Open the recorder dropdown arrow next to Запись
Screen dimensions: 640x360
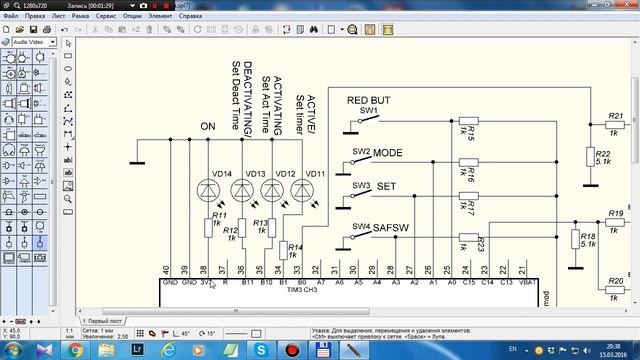[x=132, y=6]
